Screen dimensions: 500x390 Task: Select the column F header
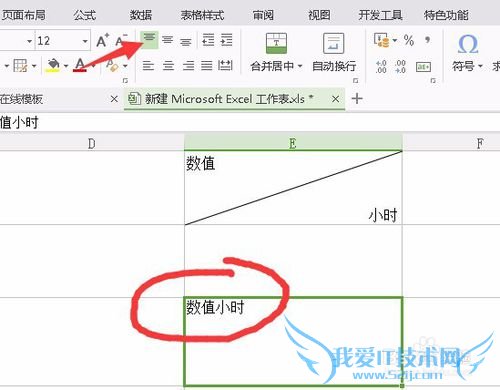click(480, 143)
